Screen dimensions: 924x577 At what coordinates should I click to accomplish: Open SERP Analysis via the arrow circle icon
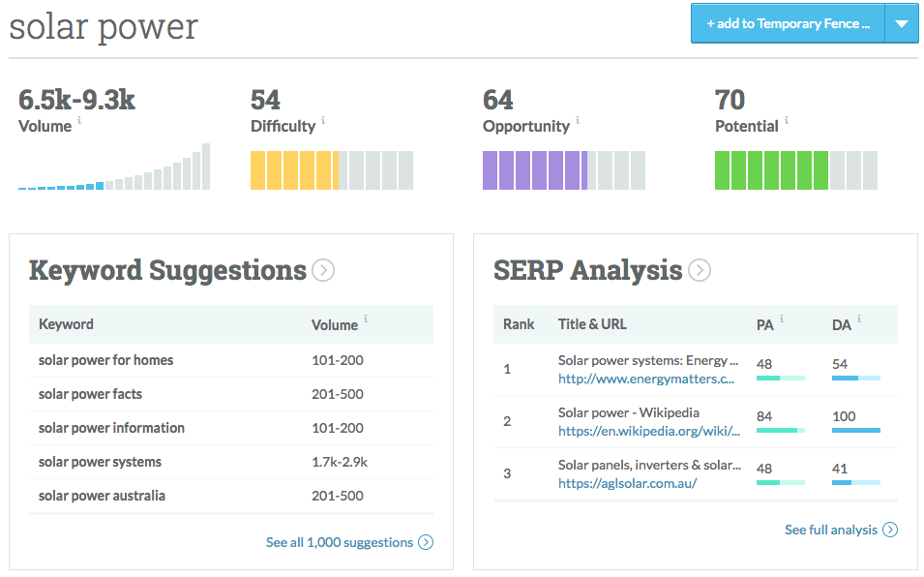tap(699, 270)
